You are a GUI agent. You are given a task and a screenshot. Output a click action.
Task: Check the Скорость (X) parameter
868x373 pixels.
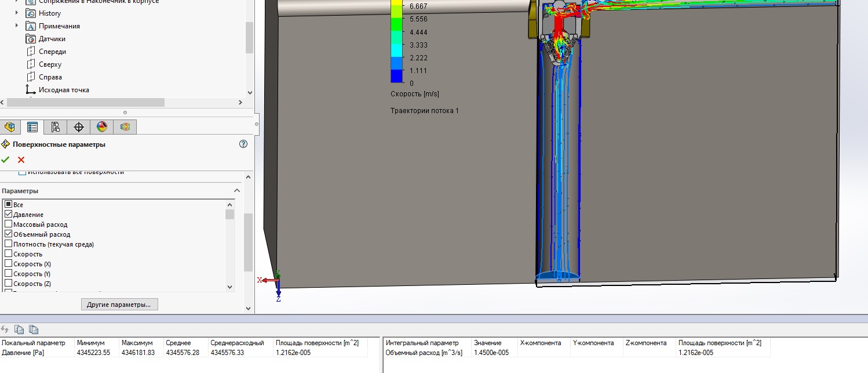(8, 264)
